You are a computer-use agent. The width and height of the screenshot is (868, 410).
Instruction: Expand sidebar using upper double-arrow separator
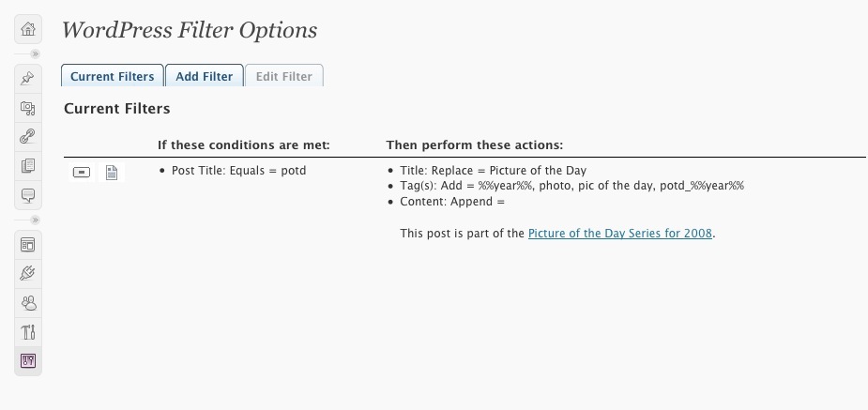coord(36,53)
